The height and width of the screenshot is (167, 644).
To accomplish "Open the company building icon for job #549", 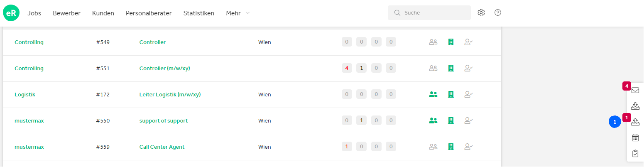I will pos(451,42).
